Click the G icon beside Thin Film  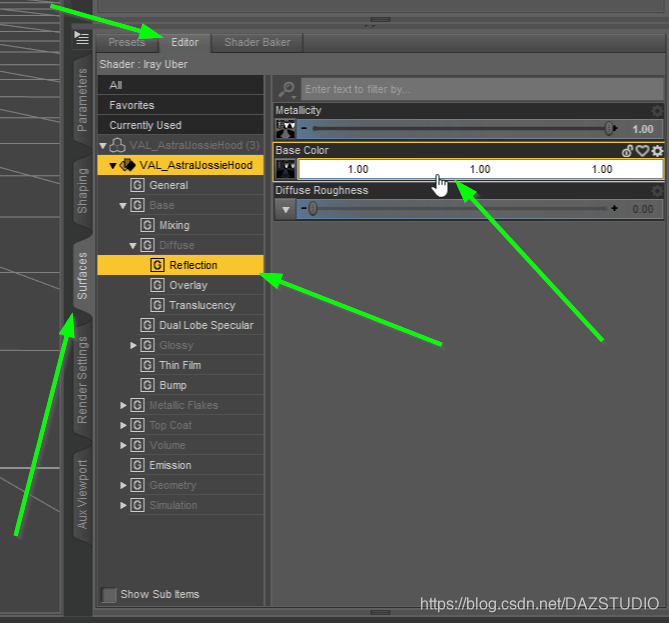click(147, 365)
